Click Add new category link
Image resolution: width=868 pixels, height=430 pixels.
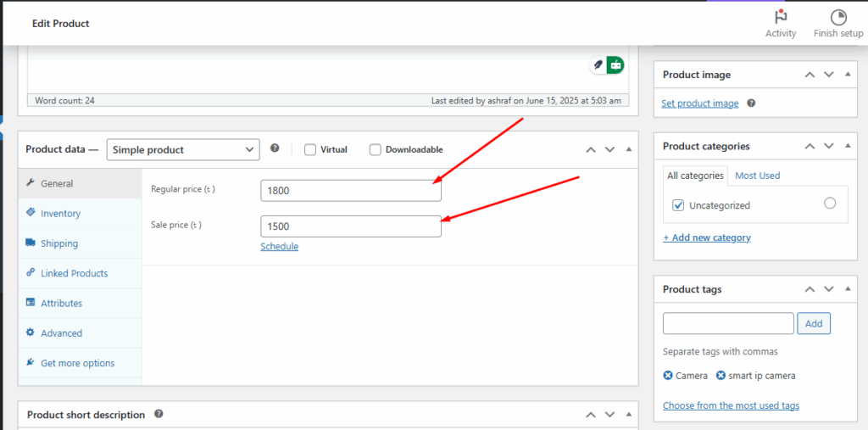pos(707,237)
